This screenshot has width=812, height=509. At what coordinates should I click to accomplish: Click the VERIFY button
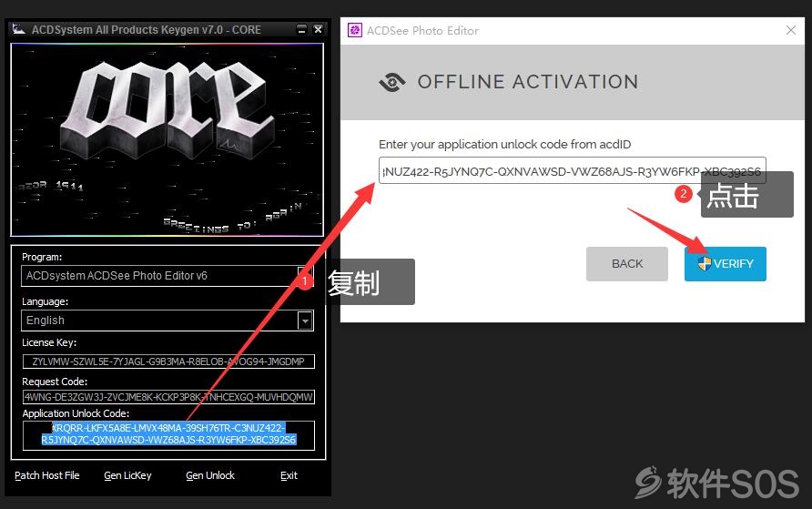coord(725,263)
